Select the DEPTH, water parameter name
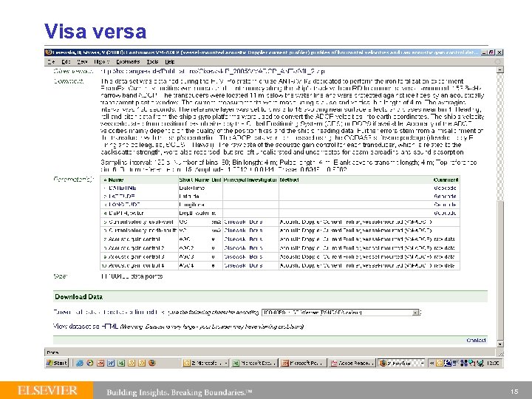Viewport: 532px width, 399px height. coord(126,213)
